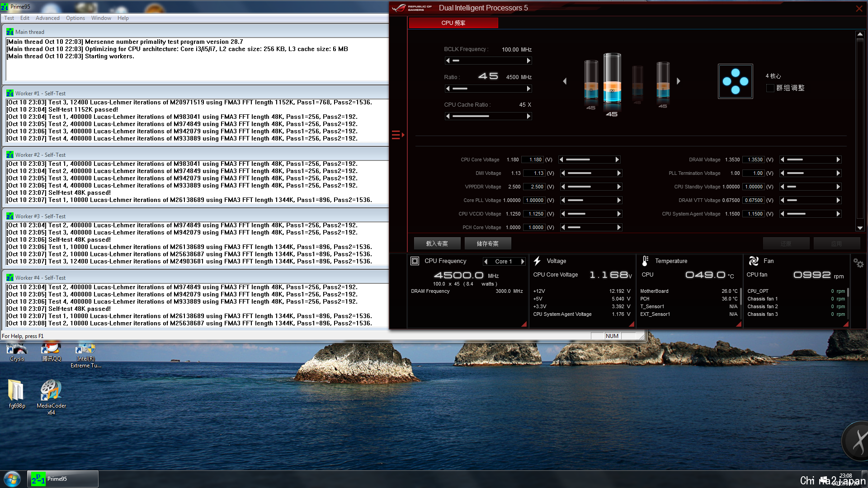Open the Tencent QQ desktop icon

tap(52, 352)
